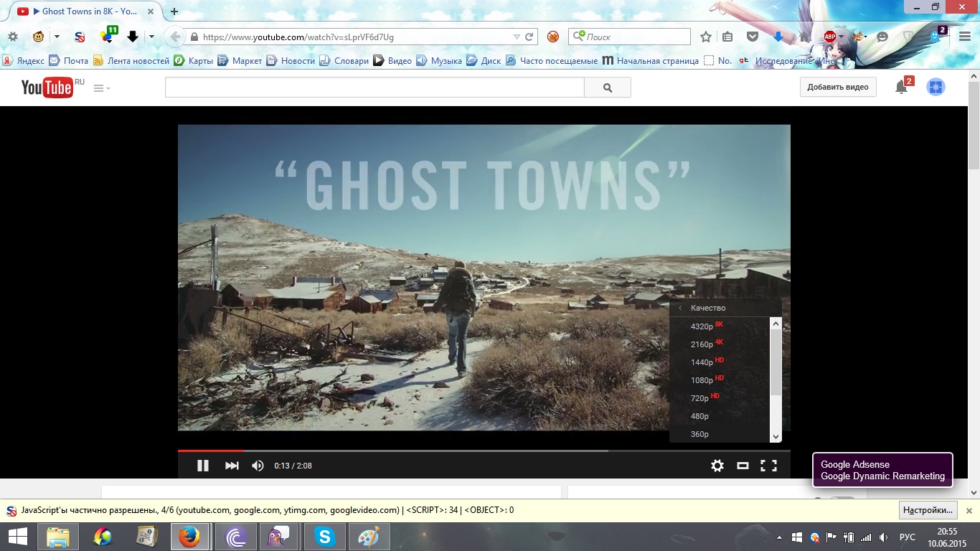Focus the YouTube search field
Image resolution: width=980 pixels, height=551 pixels.
pos(374,88)
